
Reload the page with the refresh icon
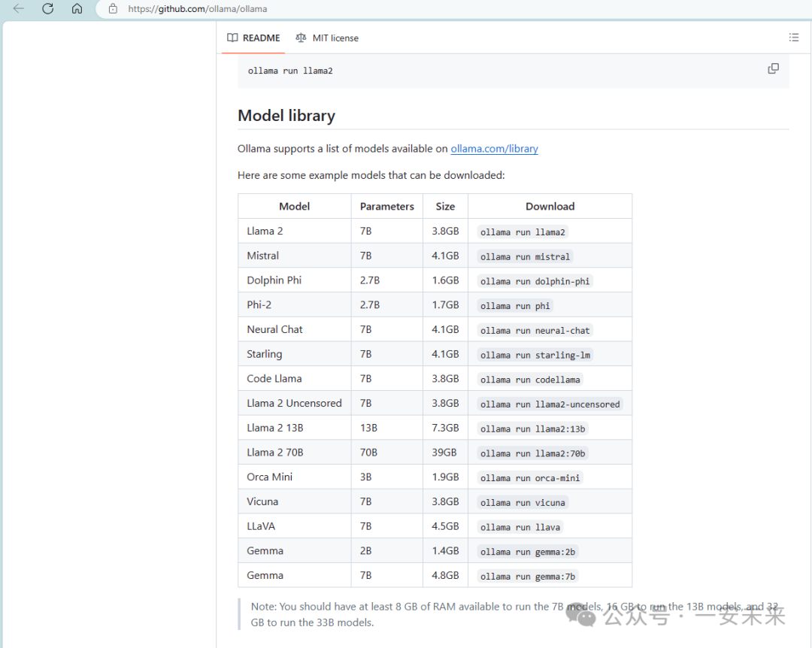click(47, 8)
